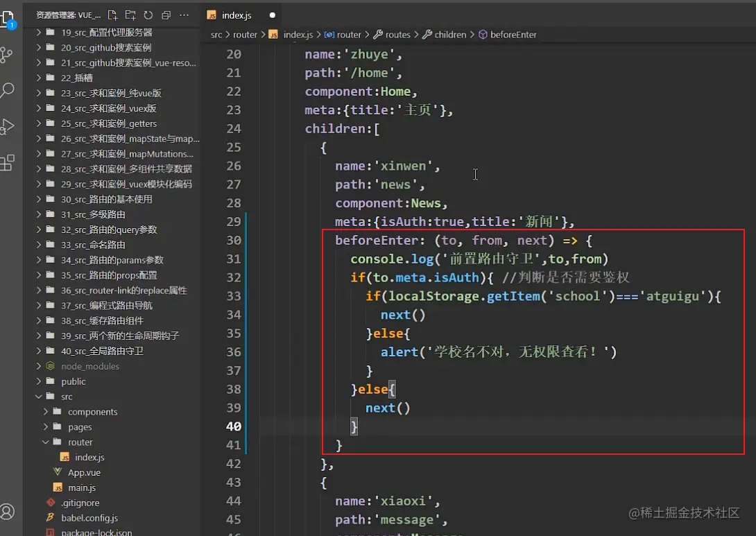Select folder 28_src_求和案例_多组件共享数据
Screen dimensions: 756x536
pos(126,168)
